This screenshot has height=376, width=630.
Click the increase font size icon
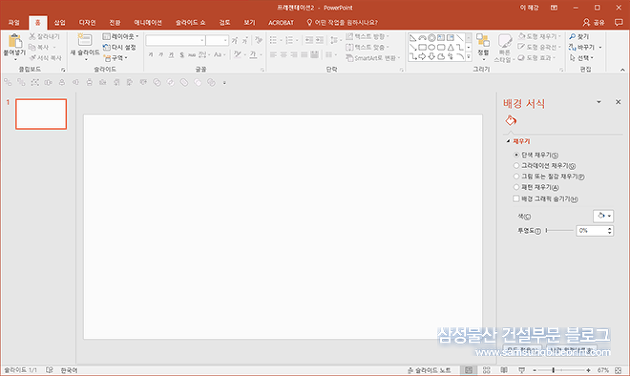(234, 40)
